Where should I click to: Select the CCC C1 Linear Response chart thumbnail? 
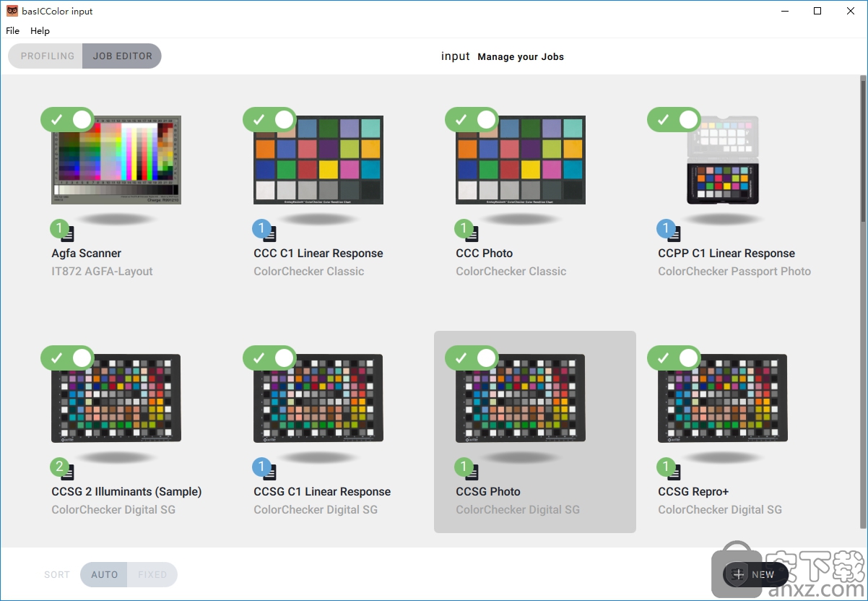pyautogui.click(x=318, y=160)
